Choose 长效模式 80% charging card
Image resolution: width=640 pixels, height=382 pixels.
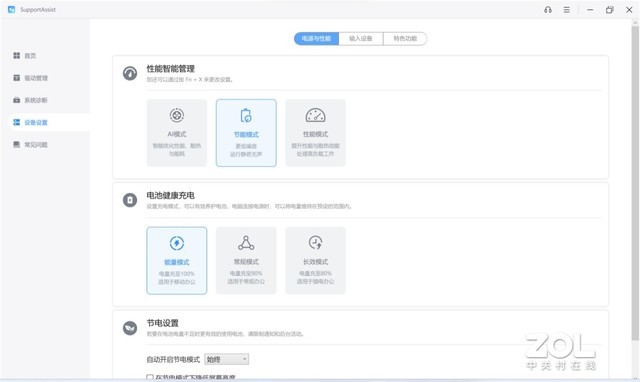coord(316,260)
